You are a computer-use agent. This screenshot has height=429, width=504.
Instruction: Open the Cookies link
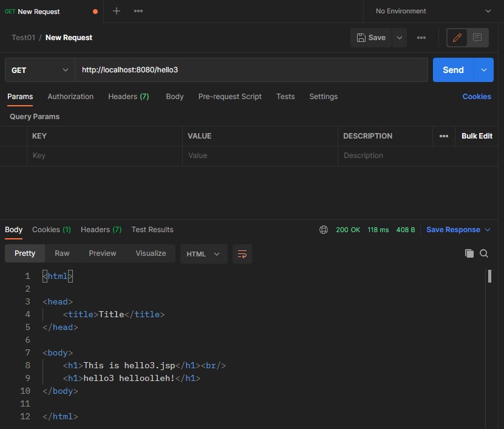[477, 97]
